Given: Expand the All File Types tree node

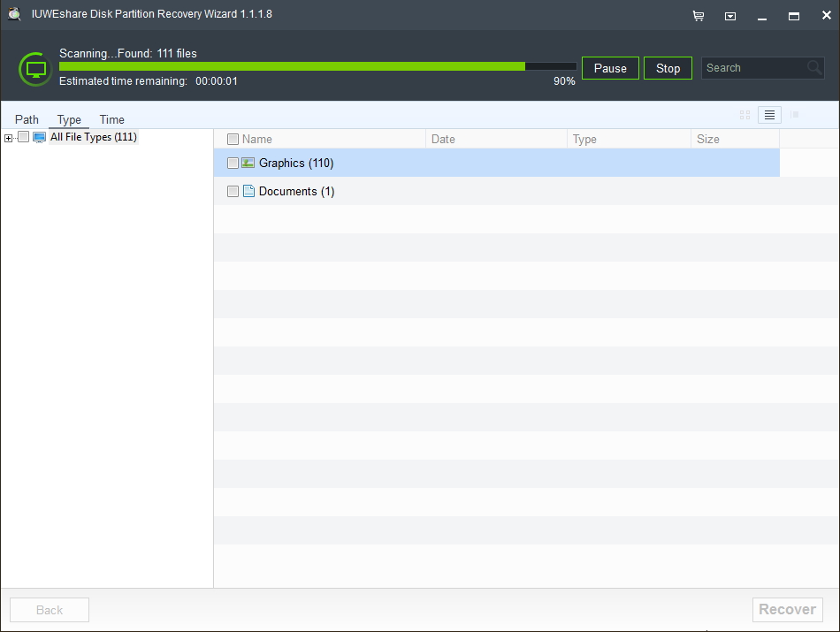Looking at the screenshot, I should [7, 137].
